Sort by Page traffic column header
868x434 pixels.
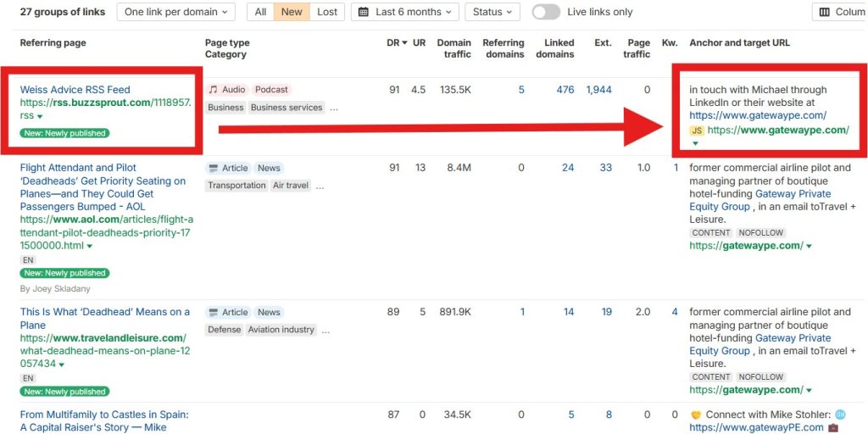click(638, 48)
